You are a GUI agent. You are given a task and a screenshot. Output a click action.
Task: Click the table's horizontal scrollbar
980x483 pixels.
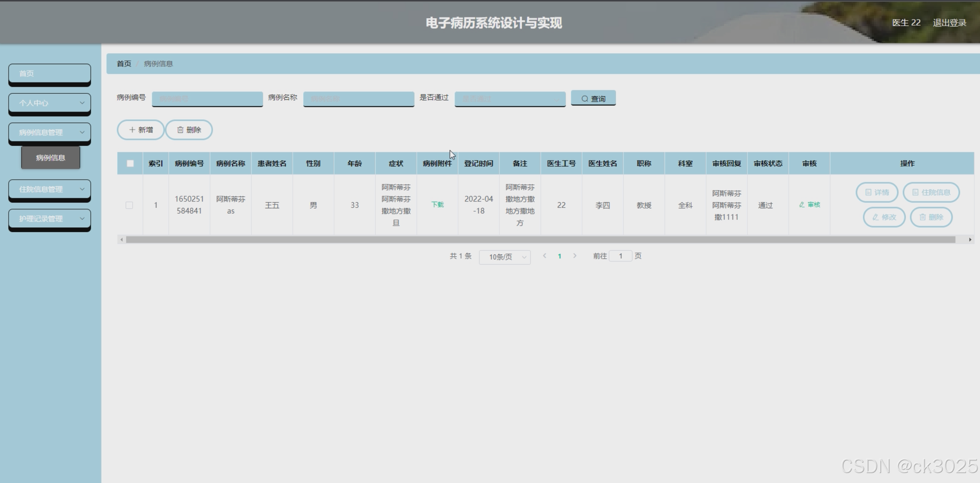pyautogui.click(x=540, y=240)
